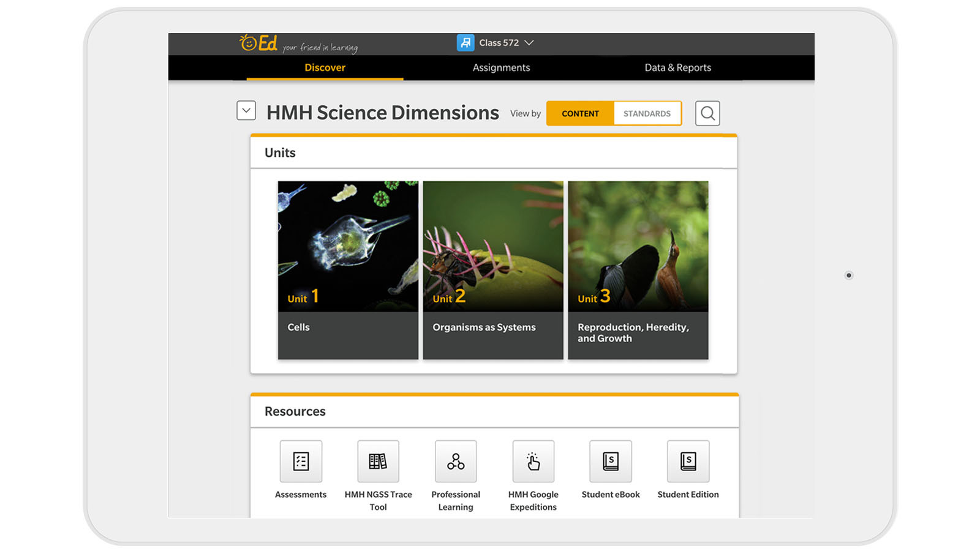Open the Student Edition icon
The height and width of the screenshot is (551, 980).
[687, 461]
